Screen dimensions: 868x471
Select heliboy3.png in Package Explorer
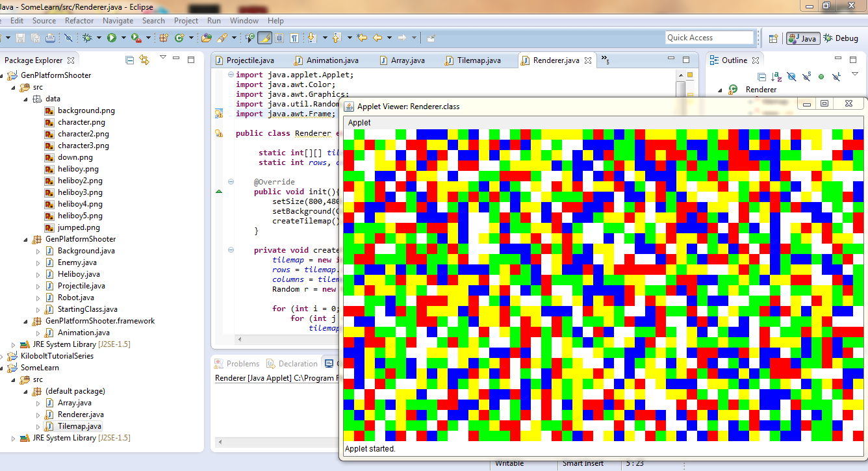(x=80, y=192)
